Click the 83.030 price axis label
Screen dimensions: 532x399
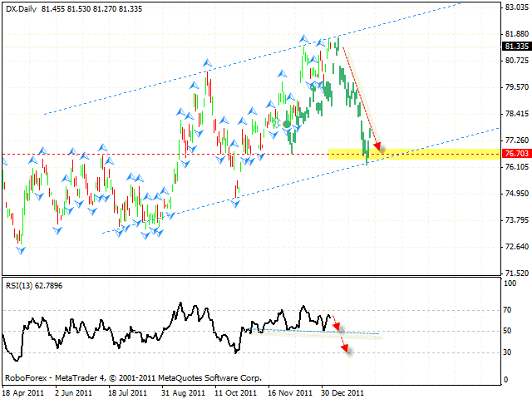516,7
